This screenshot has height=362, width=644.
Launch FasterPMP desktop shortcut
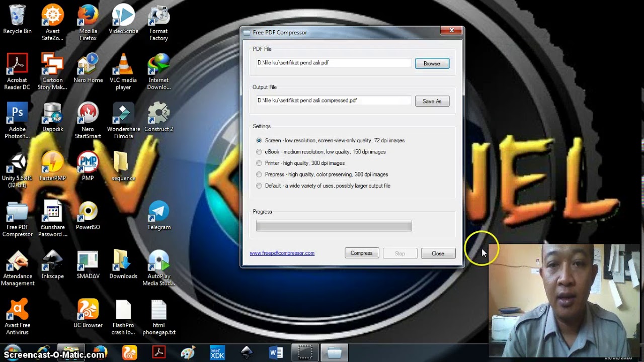[x=52, y=167]
